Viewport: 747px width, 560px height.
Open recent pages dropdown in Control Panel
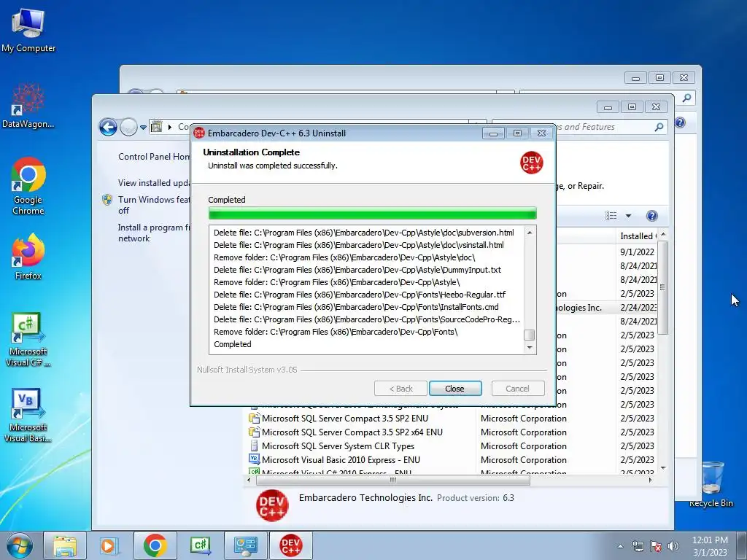point(143,127)
